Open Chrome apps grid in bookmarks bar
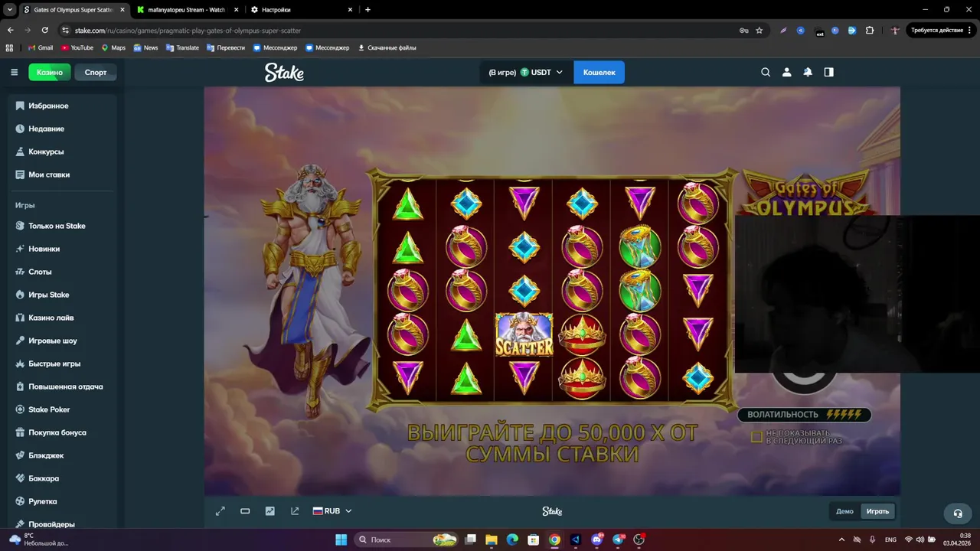 tap(9, 47)
